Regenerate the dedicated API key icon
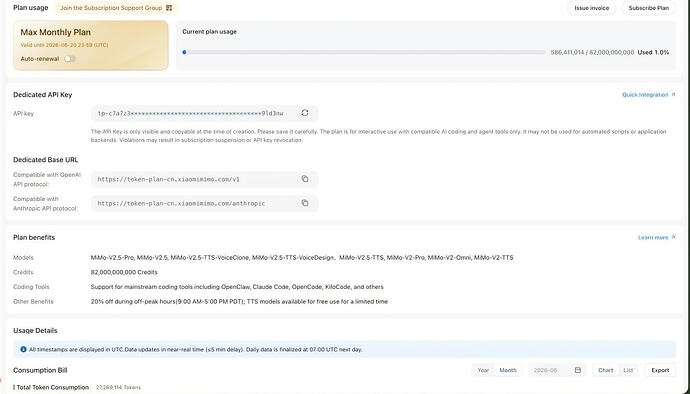Viewport: 690px width, 394px height. click(305, 113)
